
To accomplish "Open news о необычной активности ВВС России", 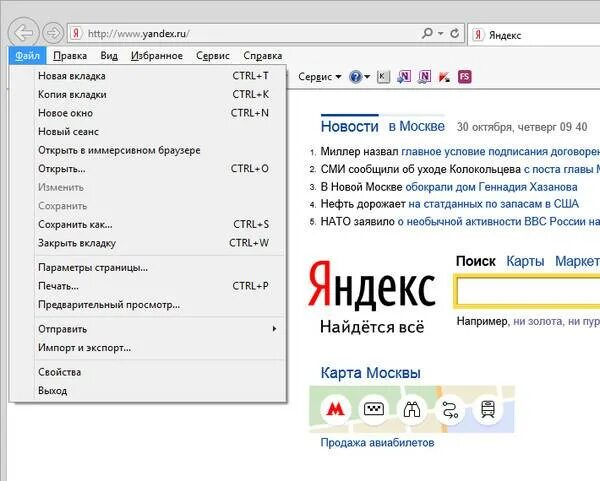I will 499,222.
